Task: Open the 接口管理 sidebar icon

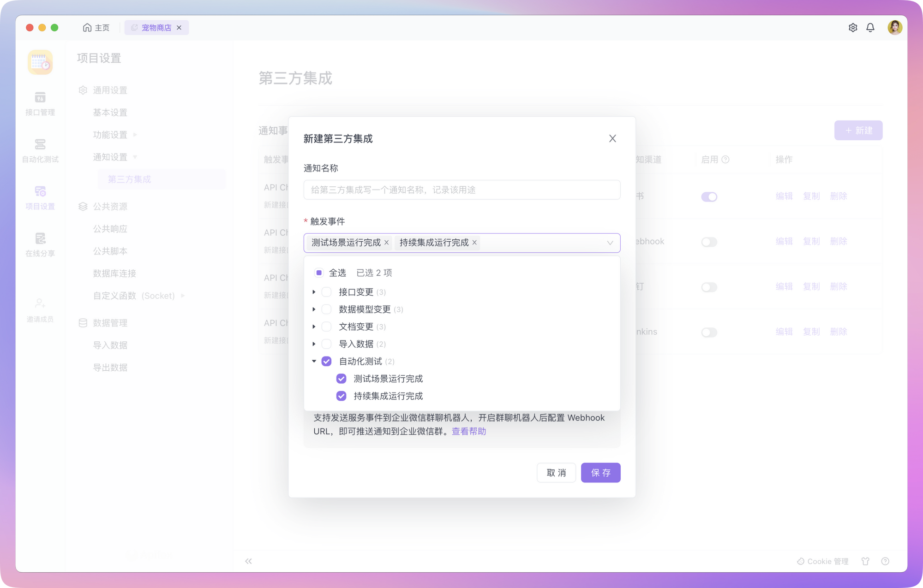Action: (40, 103)
